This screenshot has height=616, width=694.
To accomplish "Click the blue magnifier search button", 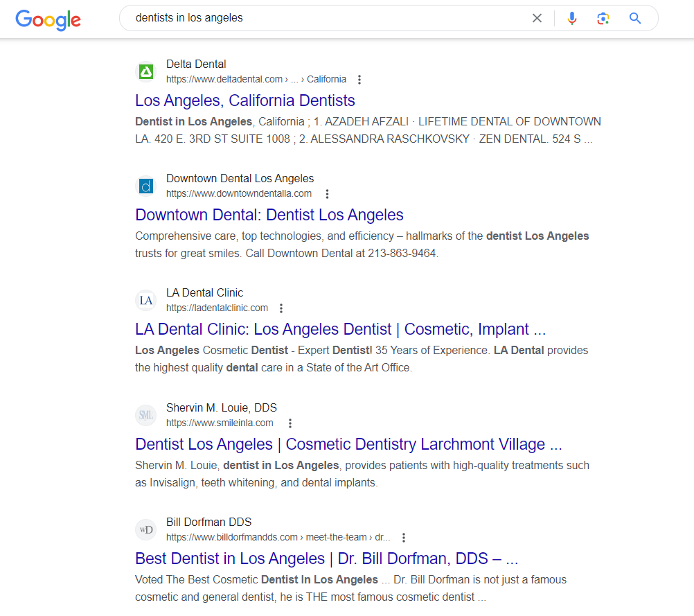I will tap(635, 18).
